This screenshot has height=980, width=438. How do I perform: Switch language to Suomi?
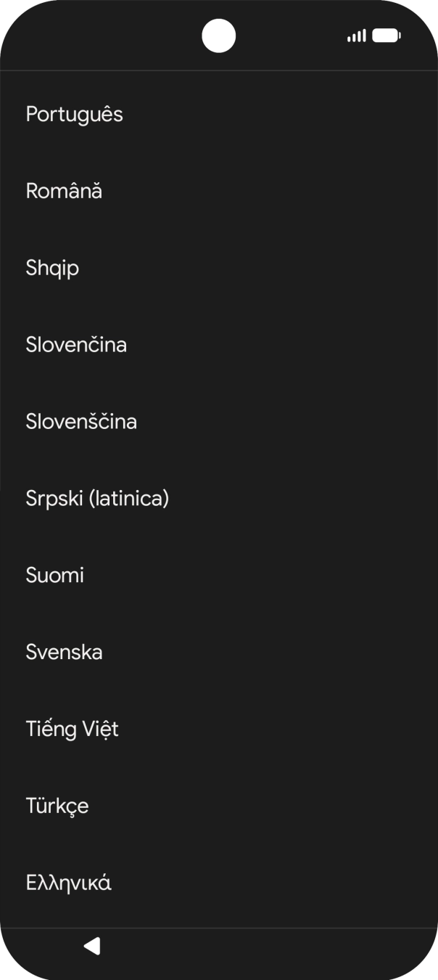(55, 576)
